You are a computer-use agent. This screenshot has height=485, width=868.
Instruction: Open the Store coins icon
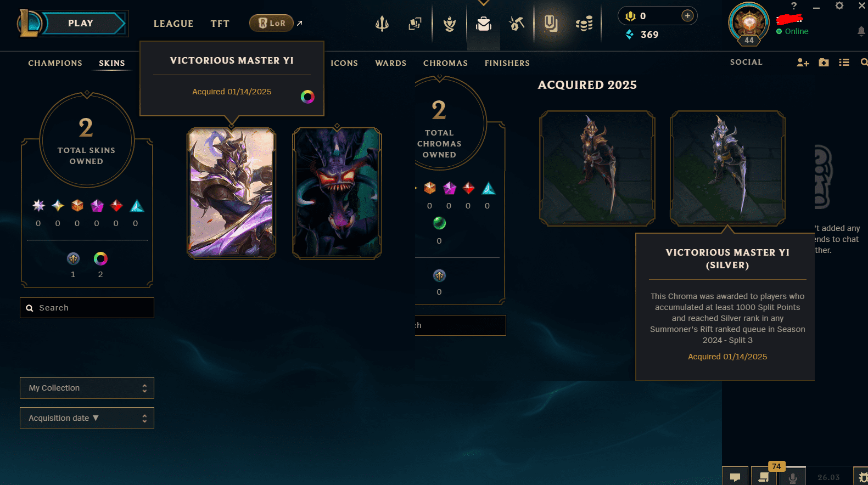(x=584, y=24)
